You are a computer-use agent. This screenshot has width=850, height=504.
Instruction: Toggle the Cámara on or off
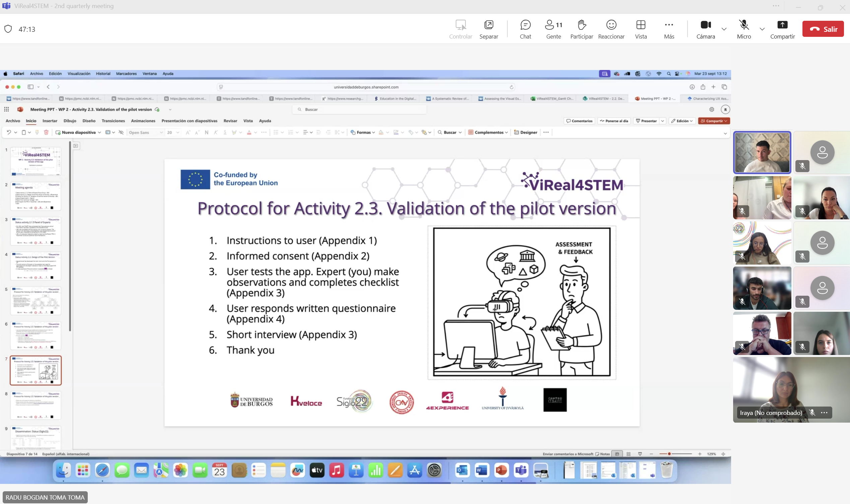(705, 29)
